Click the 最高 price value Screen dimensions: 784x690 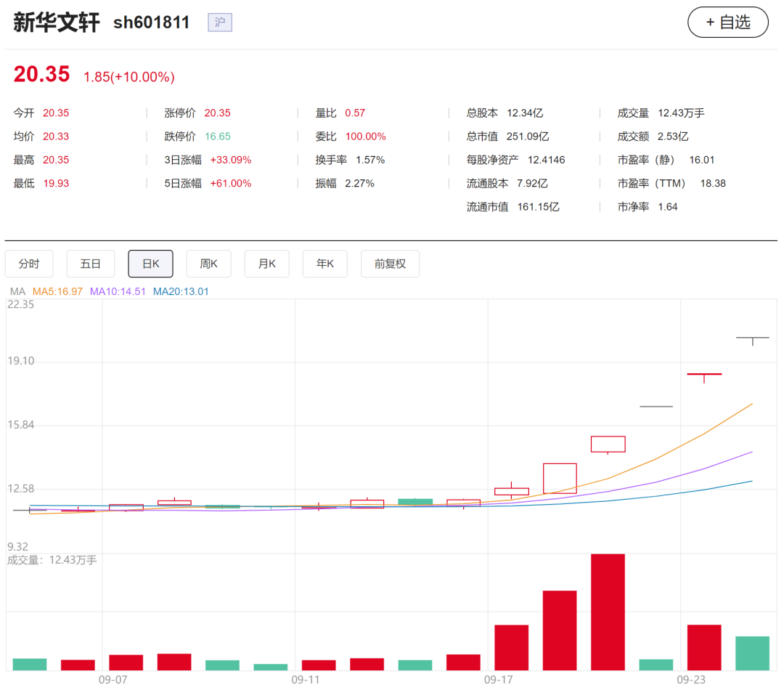click(x=56, y=160)
